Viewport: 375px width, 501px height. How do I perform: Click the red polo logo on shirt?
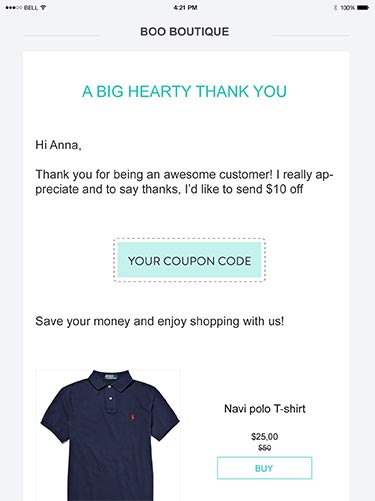(129, 416)
